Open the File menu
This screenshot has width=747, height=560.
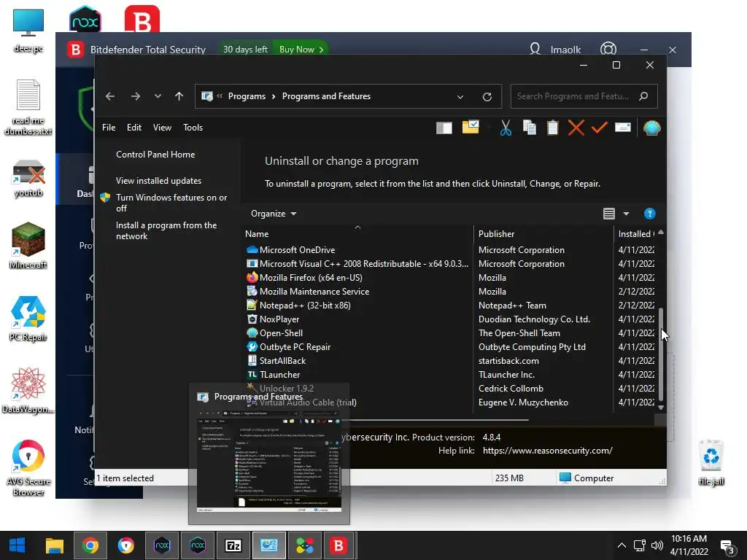tap(109, 128)
